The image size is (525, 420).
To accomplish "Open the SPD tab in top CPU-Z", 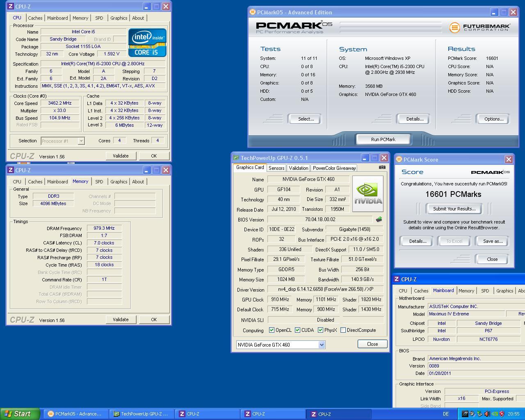I will [99, 18].
